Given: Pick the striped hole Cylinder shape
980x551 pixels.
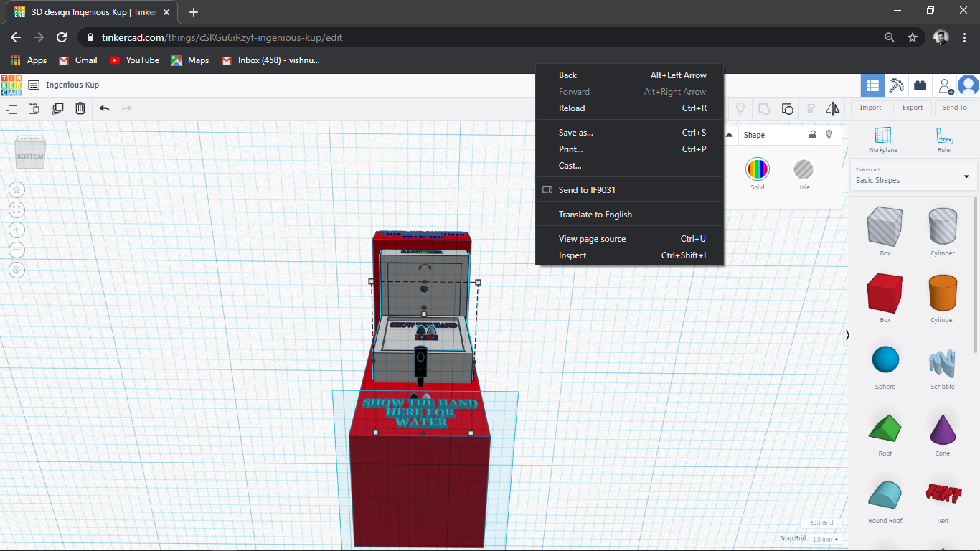Looking at the screenshot, I should (x=943, y=227).
